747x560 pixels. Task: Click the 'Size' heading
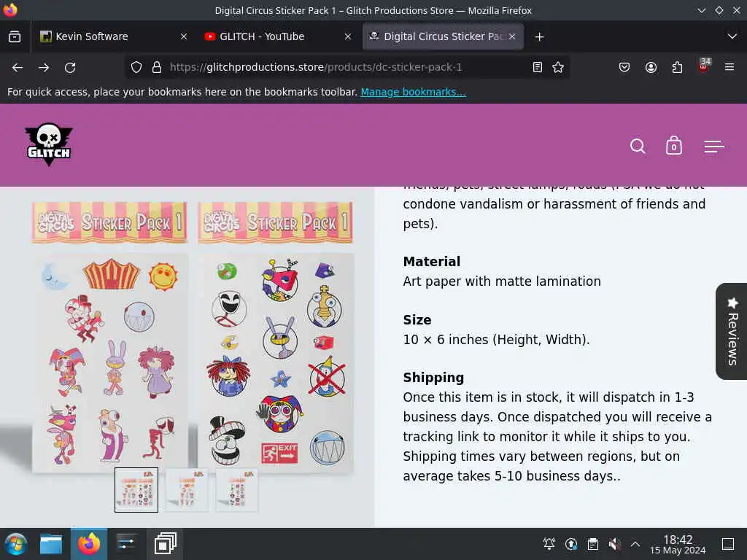[x=417, y=319]
